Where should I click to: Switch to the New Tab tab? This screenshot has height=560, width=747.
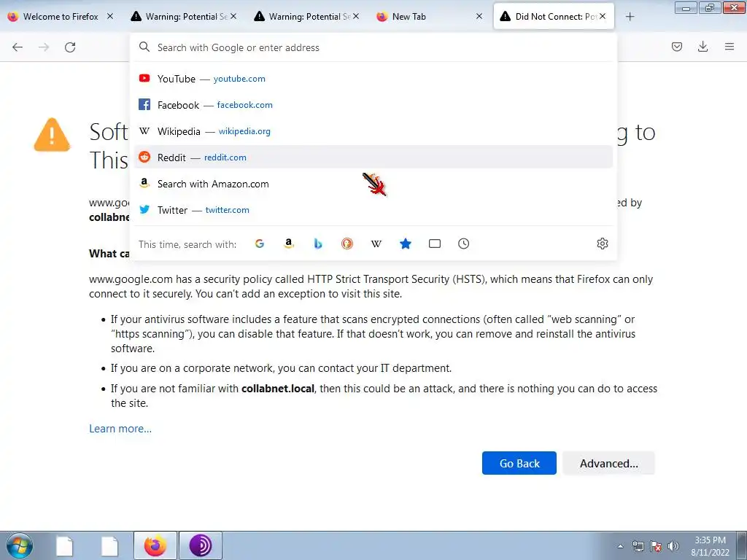pos(429,16)
